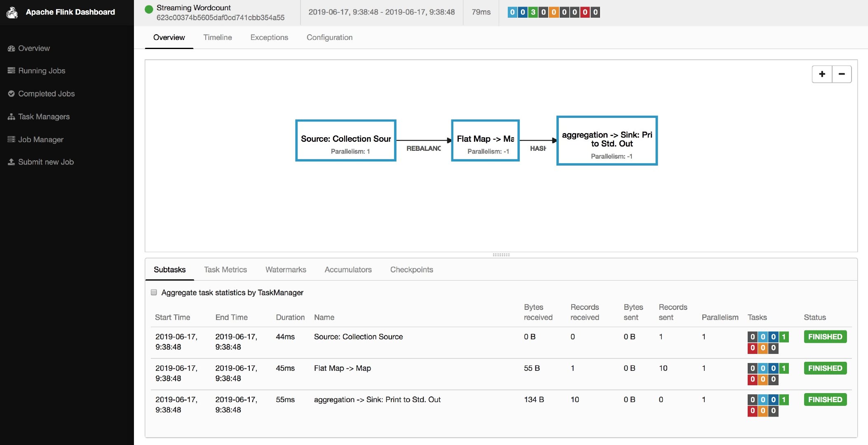Click the Flat Map -> Map graph node
Screen dimensions: 868x445
click(x=485, y=140)
